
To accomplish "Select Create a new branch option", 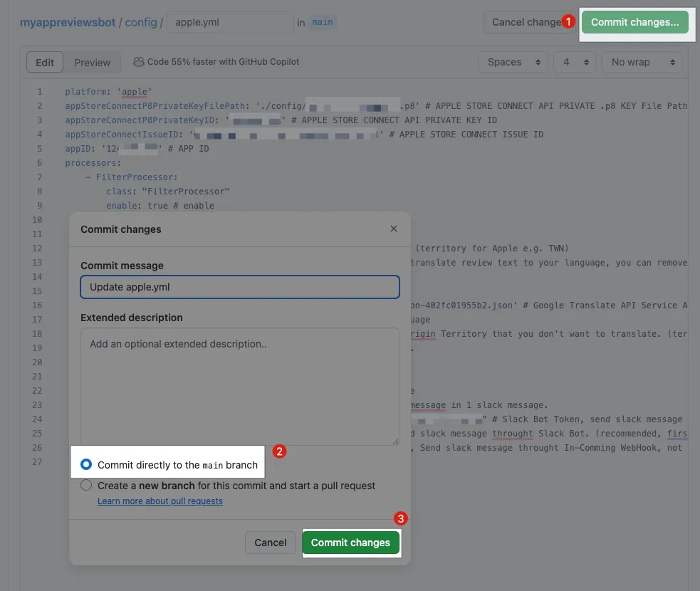I will click(86, 485).
